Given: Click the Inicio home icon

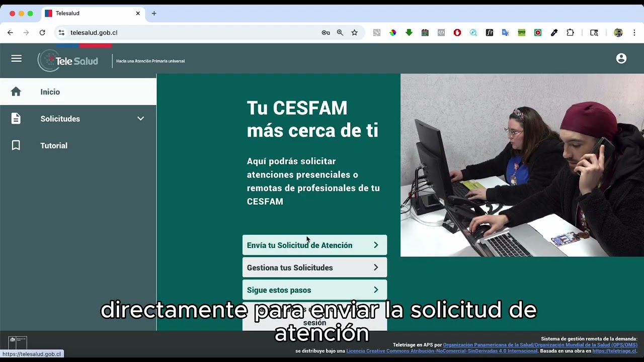Looking at the screenshot, I should coord(16,92).
